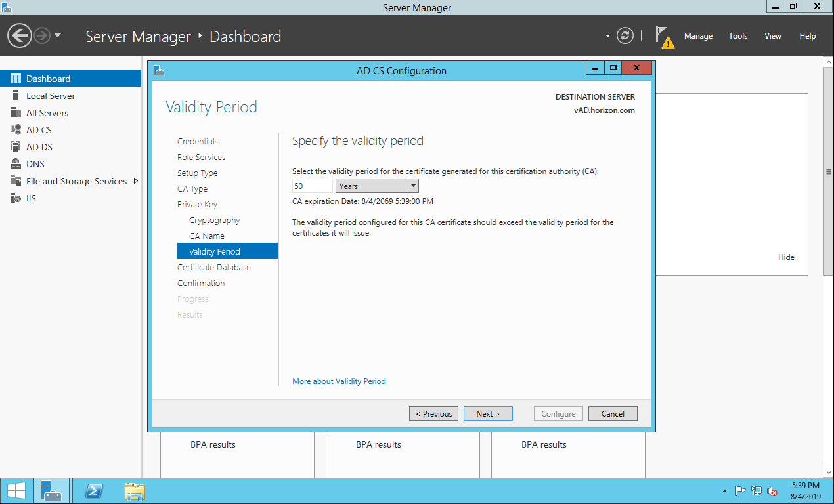The width and height of the screenshot is (834, 504).
Task: Click the Previous button
Action: click(433, 413)
